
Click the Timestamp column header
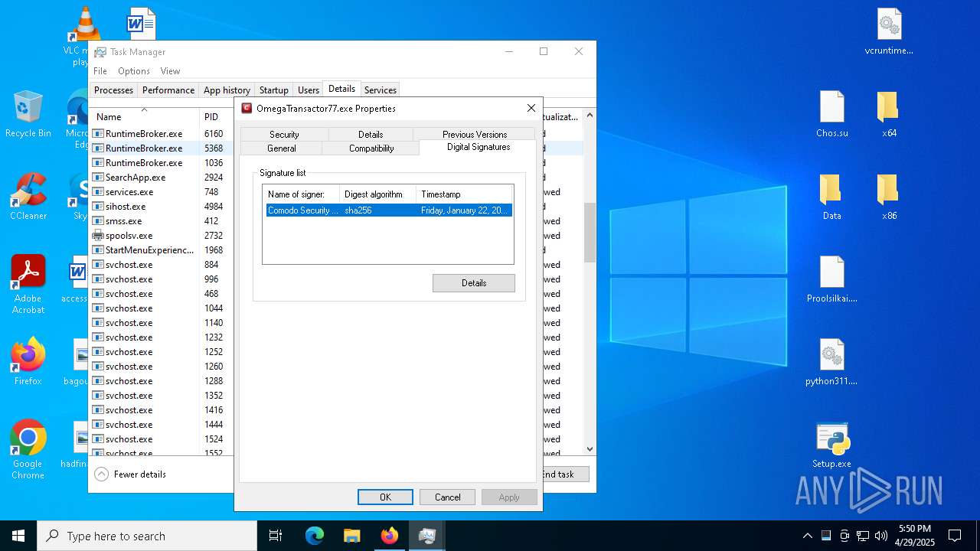click(465, 194)
